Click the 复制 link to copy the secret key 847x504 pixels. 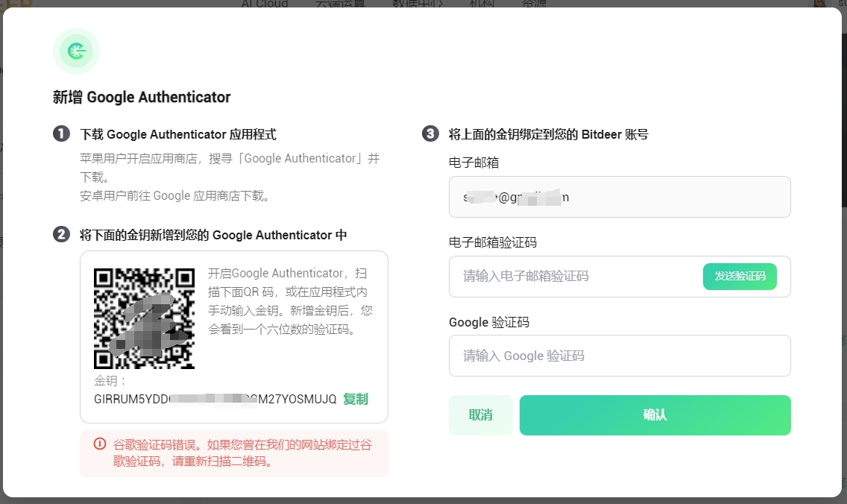[x=356, y=399]
